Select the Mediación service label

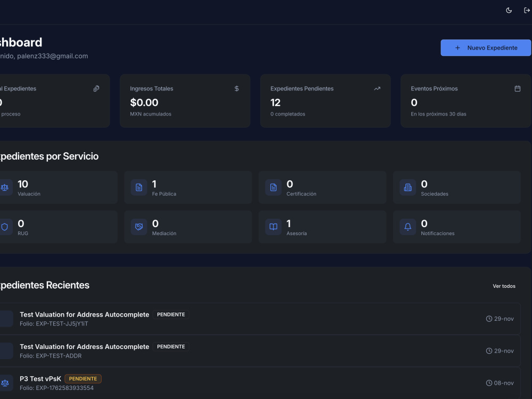164,234
